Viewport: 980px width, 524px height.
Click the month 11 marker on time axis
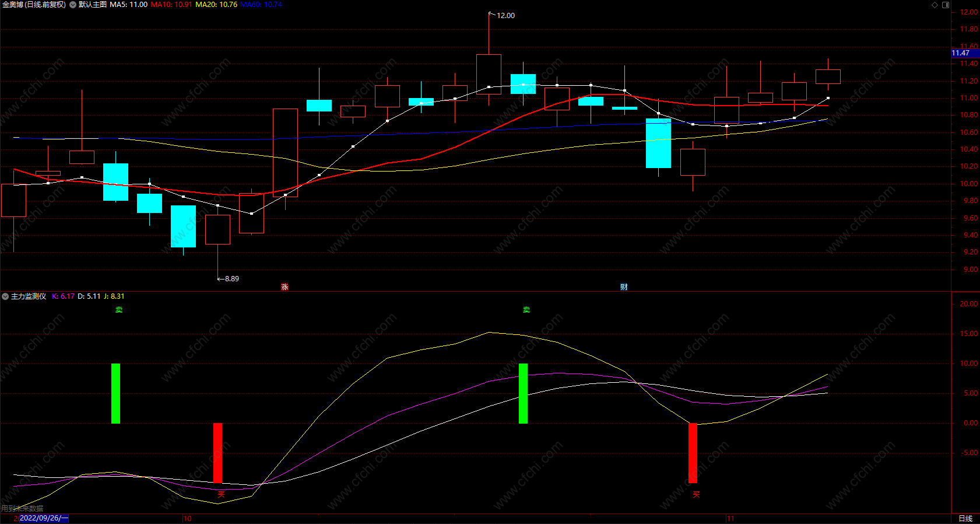click(x=730, y=518)
